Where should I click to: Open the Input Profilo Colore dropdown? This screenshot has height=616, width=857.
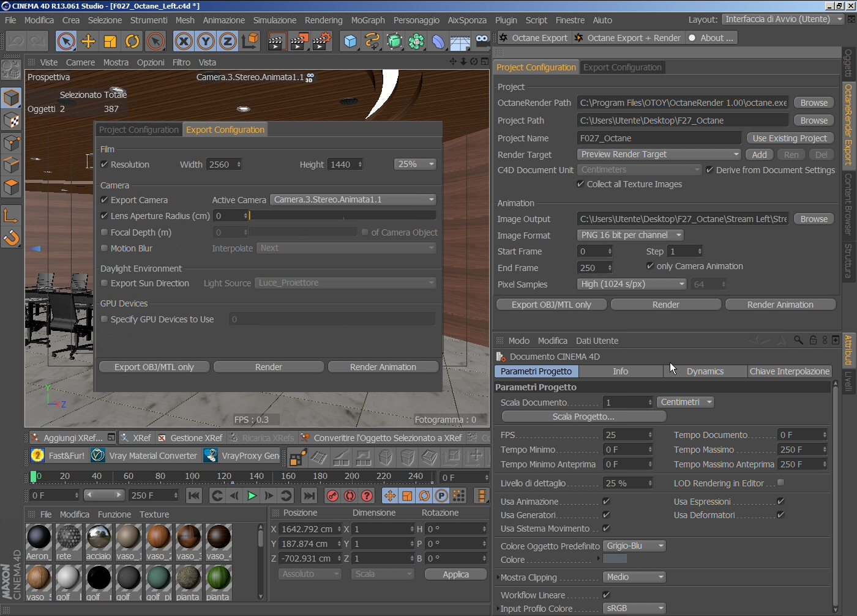point(635,609)
